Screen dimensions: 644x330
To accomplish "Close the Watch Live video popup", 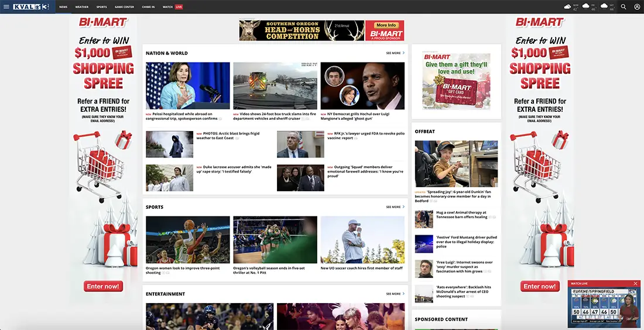I will [635, 284].
